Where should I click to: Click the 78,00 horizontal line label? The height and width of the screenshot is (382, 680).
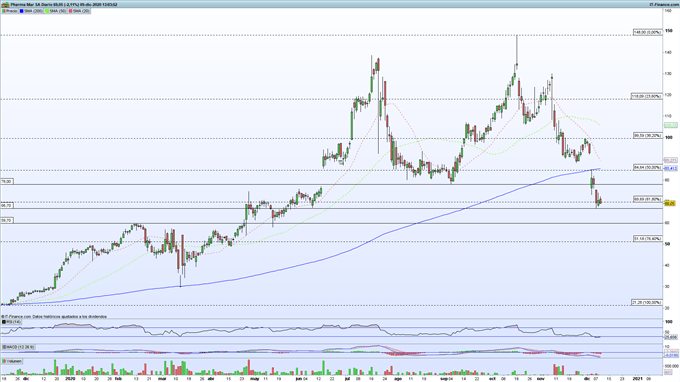[x=7, y=182]
